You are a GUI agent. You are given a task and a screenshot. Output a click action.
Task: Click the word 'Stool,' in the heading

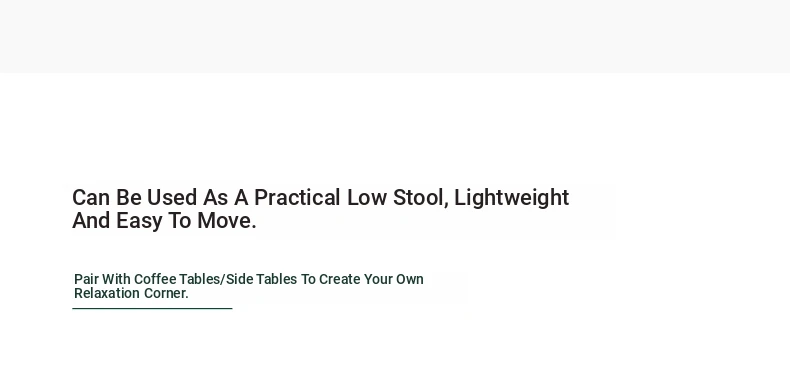420,198
